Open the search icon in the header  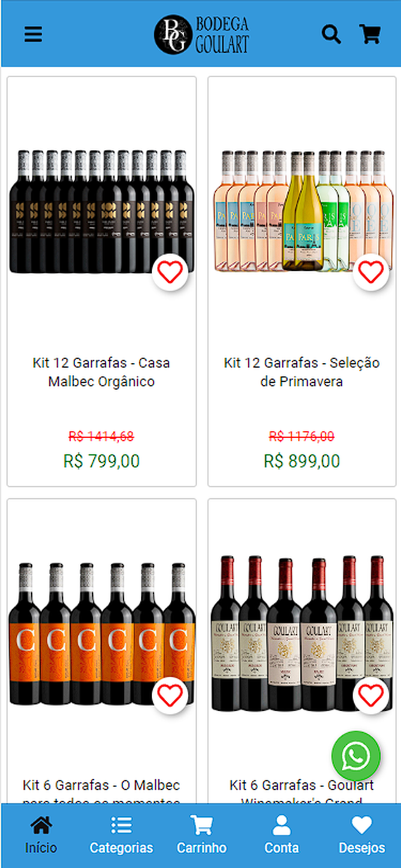(332, 35)
